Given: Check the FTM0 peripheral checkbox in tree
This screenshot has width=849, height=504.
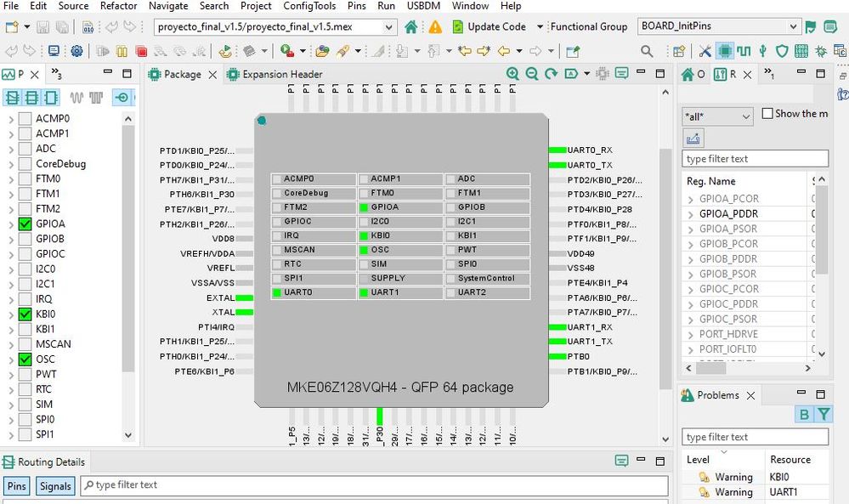Looking at the screenshot, I should coord(25,178).
